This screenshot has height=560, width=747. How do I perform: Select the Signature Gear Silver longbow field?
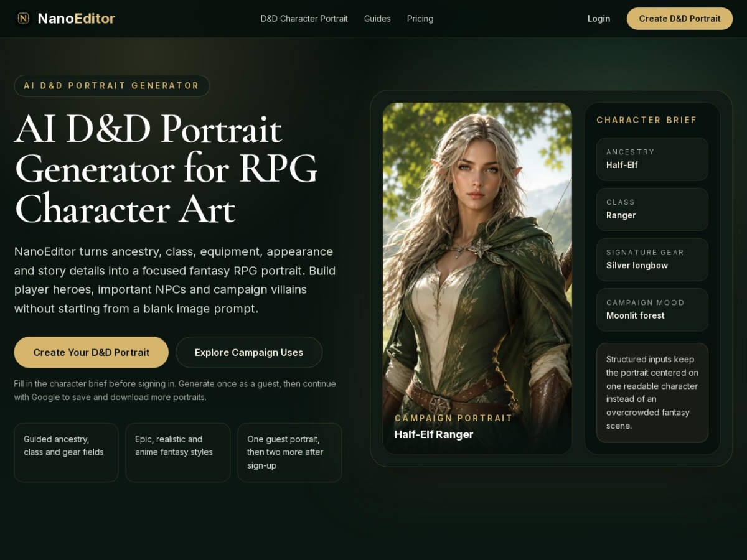652,259
